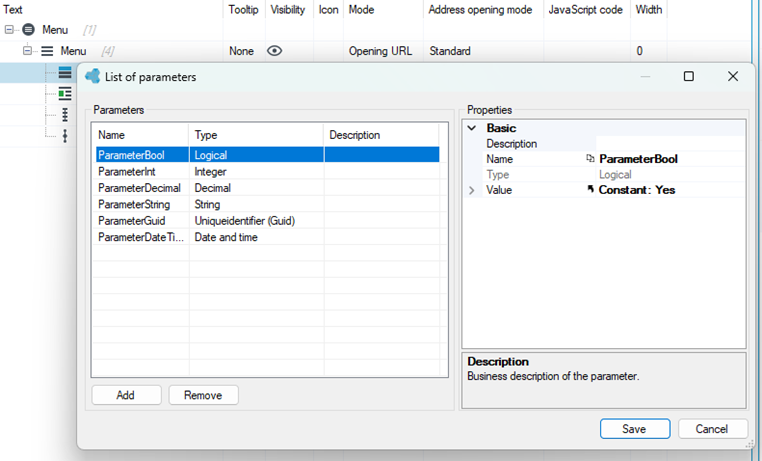Screen dimensions: 762x461
Task: Click the 0 width cell
Action: coord(649,51)
